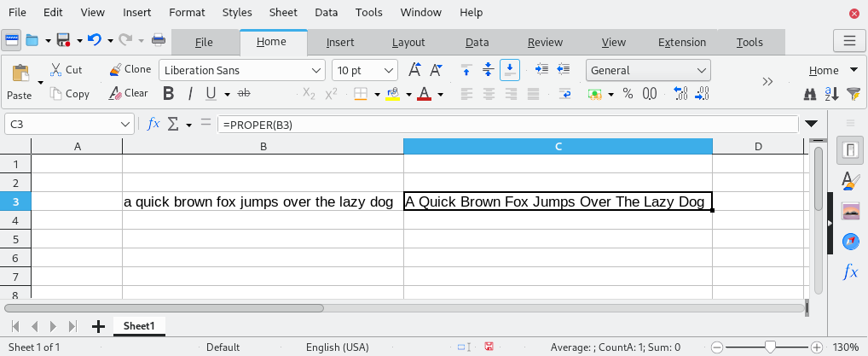Image resolution: width=868 pixels, height=356 pixels.
Task: Apply borders using the borders grid icon
Action: (x=361, y=94)
